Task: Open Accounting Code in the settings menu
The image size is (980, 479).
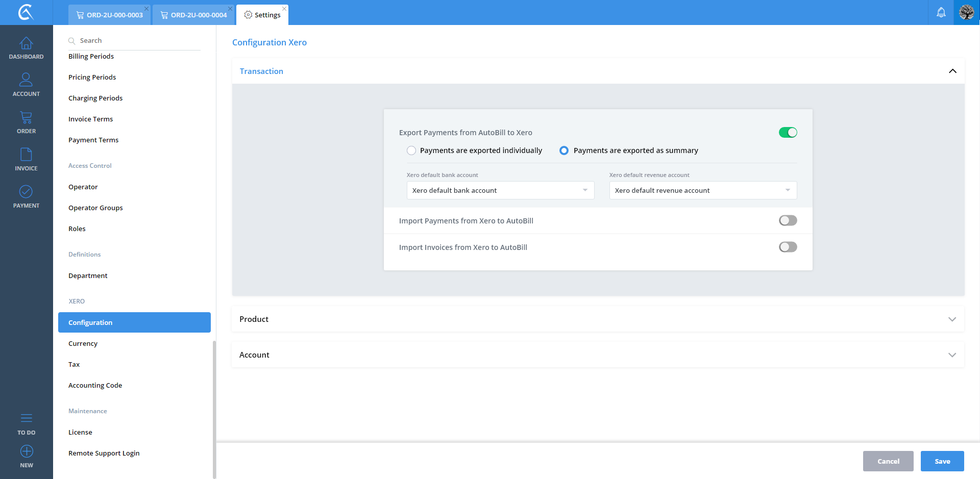Action: [x=95, y=385]
